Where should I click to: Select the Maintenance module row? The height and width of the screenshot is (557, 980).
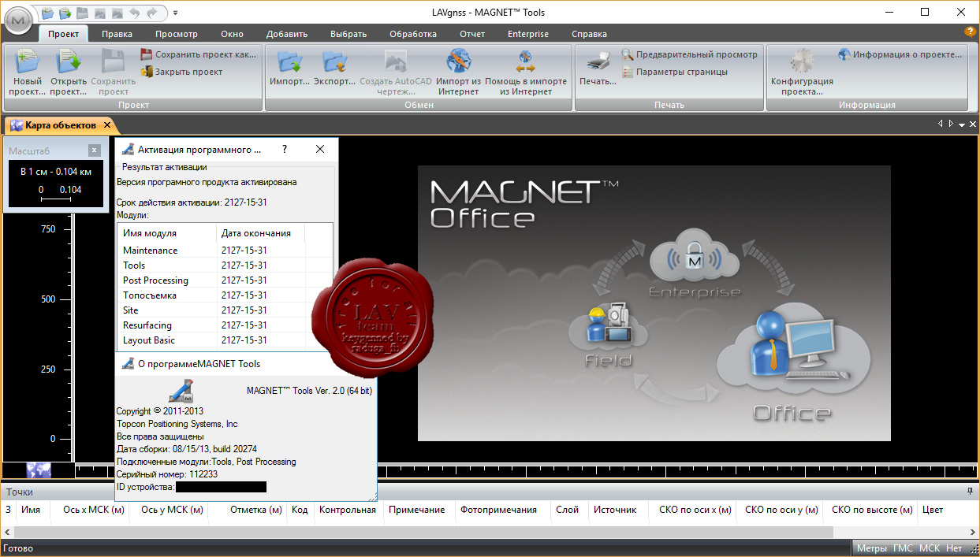click(x=225, y=251)
